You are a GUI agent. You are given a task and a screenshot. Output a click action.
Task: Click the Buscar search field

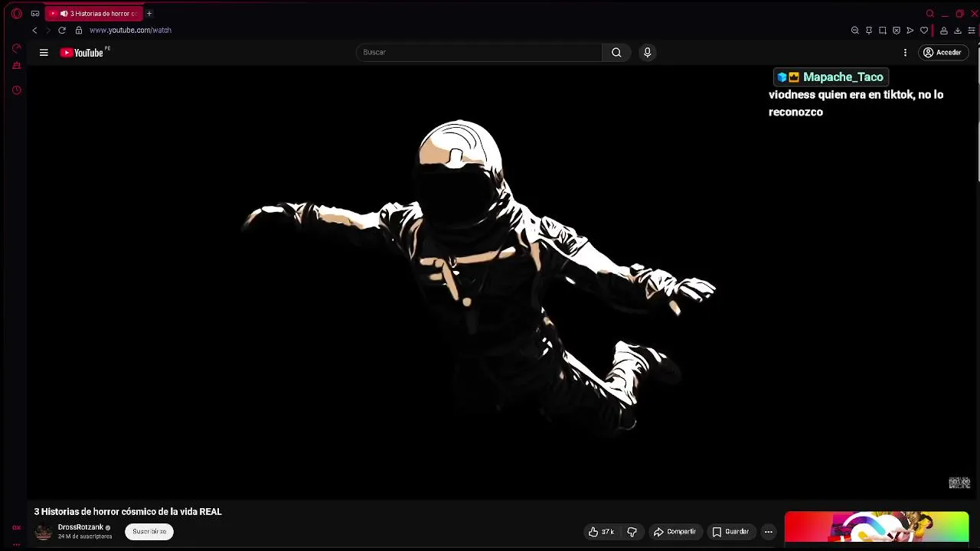coord(479,52)
